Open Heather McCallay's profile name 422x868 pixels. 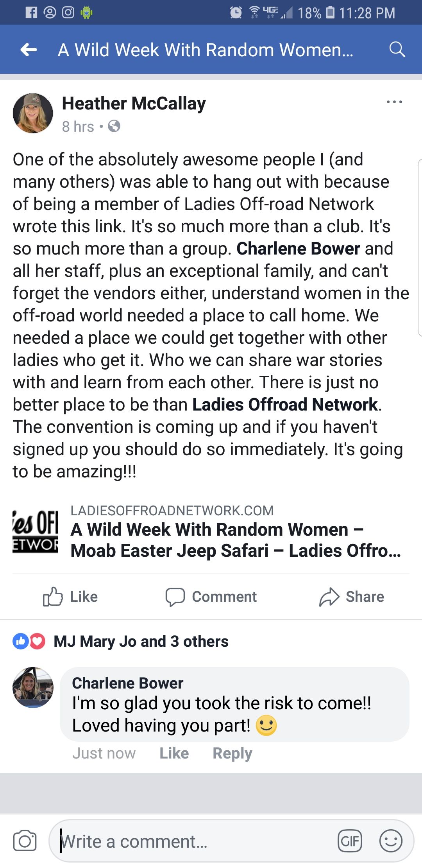point(134,104)
